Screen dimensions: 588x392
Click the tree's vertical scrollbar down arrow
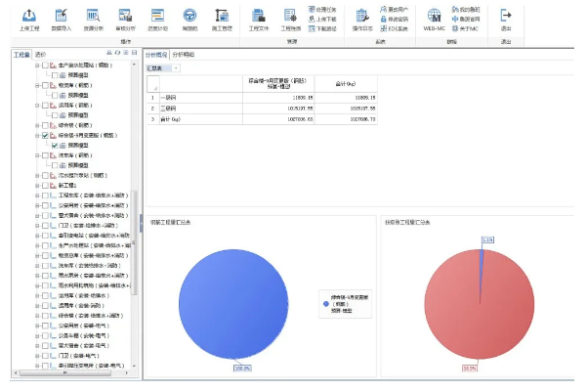[134, 366]
